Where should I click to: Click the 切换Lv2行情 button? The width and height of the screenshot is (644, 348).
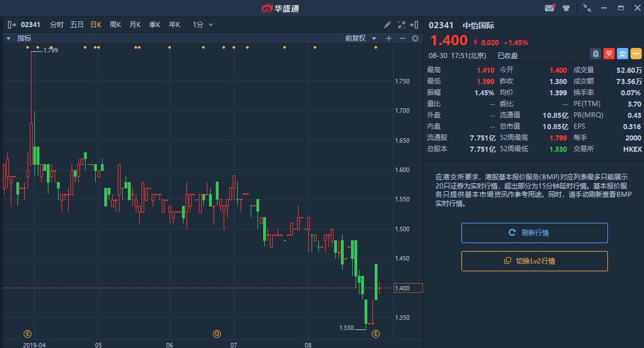click(534, 261)
